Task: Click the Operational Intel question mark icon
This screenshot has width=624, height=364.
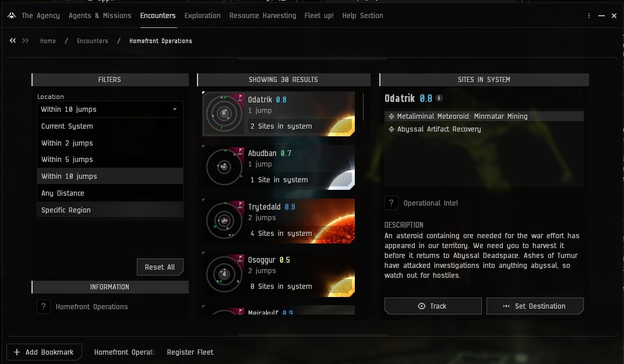Action: click(392, 203)
